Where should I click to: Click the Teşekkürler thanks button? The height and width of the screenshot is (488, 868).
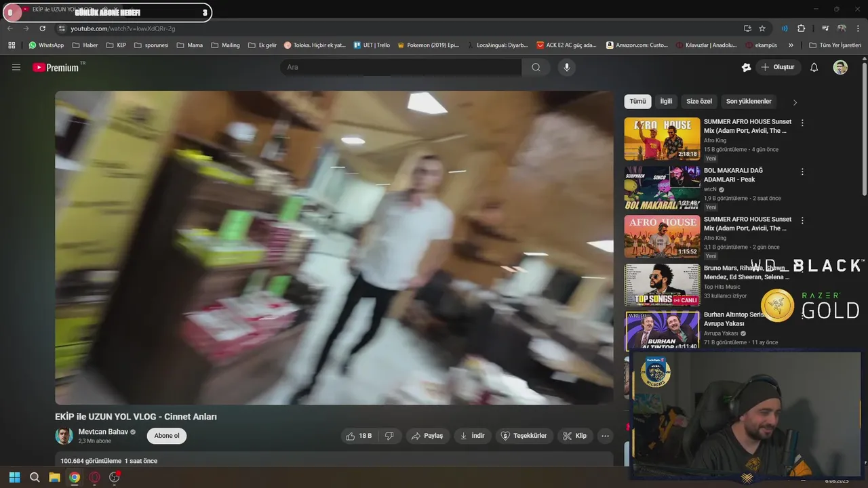[524, 436]
